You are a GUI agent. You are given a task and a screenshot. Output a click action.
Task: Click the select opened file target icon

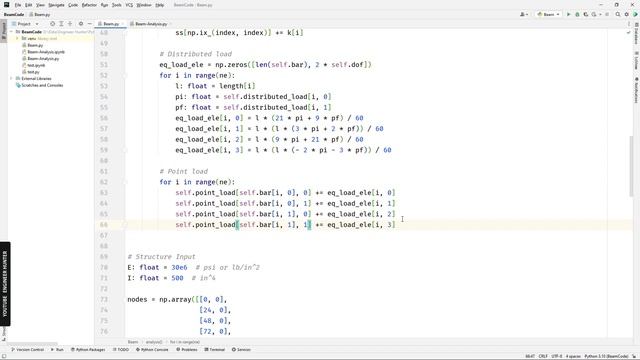click(x=52, y=24)
